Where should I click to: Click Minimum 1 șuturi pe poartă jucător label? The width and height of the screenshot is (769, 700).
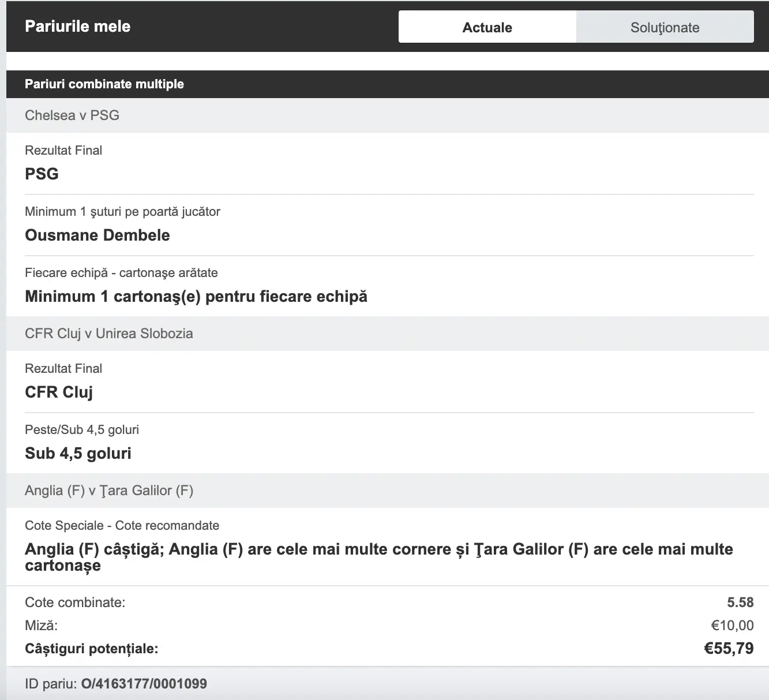coord(122,212)
